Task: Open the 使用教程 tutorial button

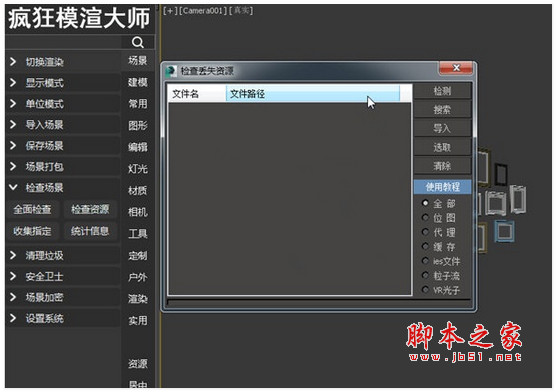Action: 443,187
